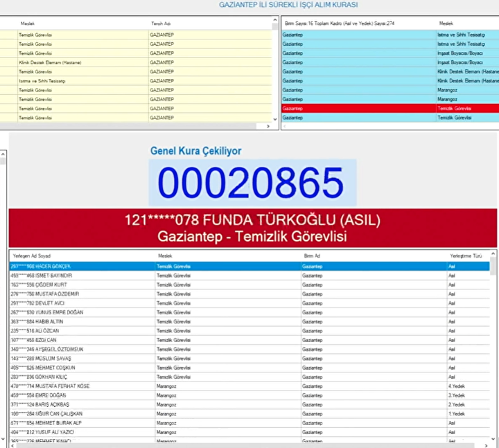499x448 pixels.
Task: Click the drawn lottery number 00020865
Action: [x=251, y=183]
